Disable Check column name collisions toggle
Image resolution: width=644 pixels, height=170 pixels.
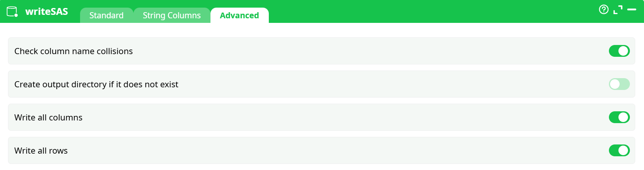[x=619, y=51]
